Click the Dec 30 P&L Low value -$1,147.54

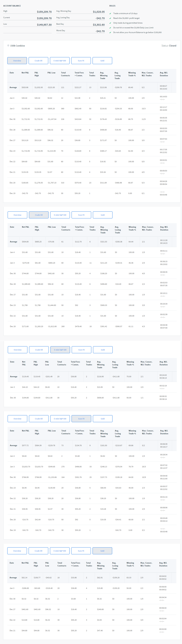coord(52,119)
